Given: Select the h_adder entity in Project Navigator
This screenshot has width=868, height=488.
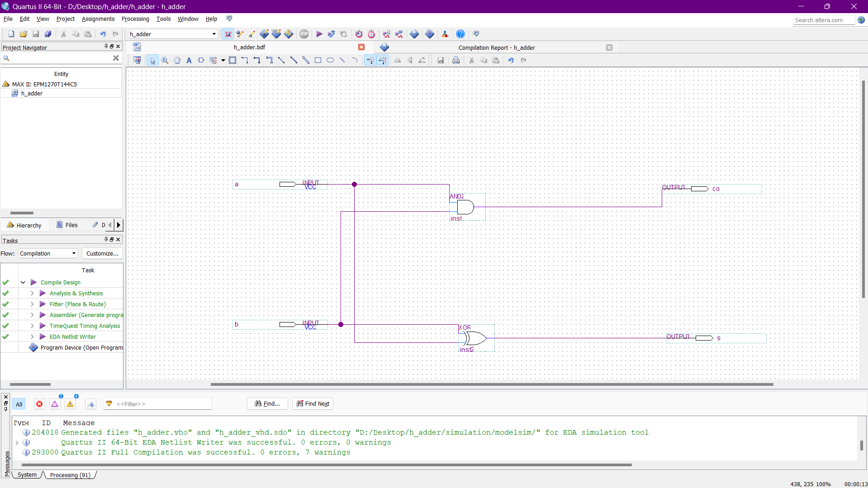Looking at the screenshot, I should tap(32, 93).
